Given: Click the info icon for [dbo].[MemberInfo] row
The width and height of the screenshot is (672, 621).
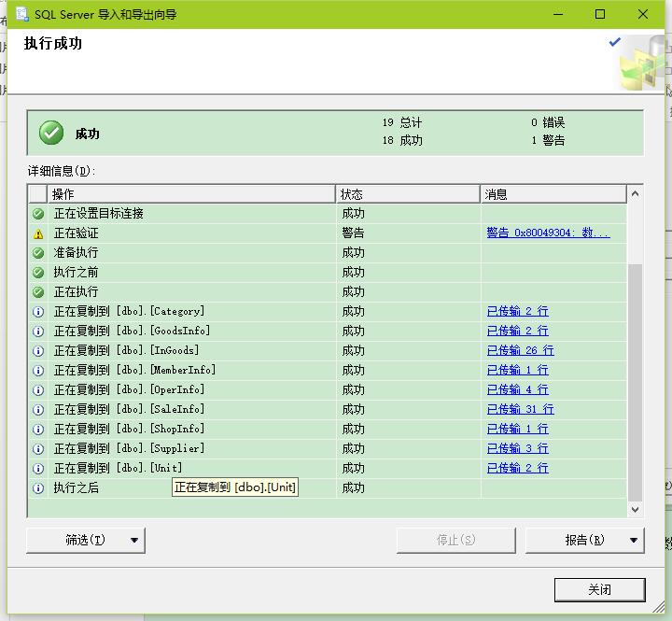Looking at the screenshot, I should click(x=38, y=371).
